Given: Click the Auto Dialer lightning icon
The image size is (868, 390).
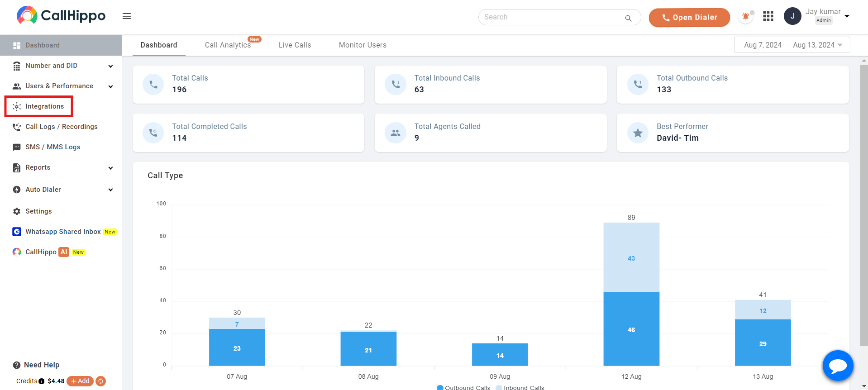Looking at the screenshot, I should tap(17, 190).
